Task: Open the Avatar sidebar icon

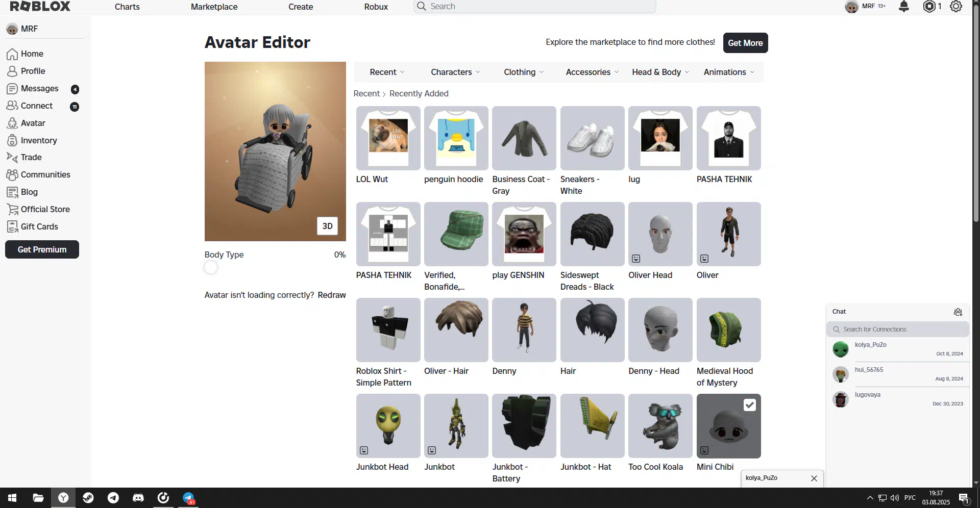Action: point(12,123)
